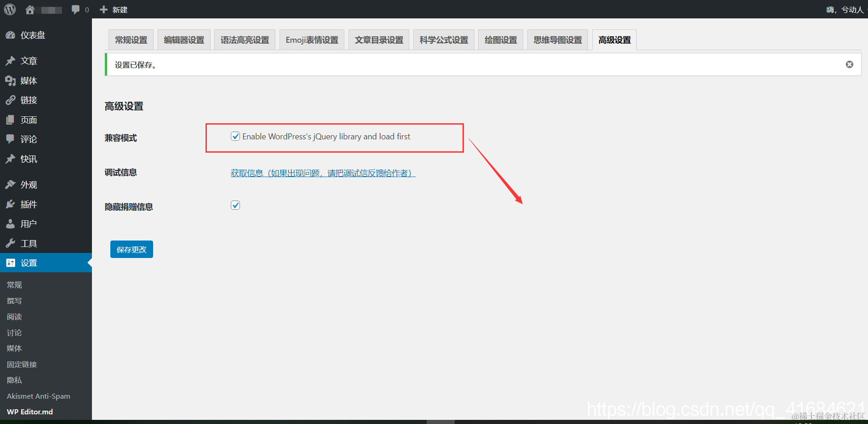The height and width of the screenshot is (424, 868).
Task: Click the 快讯 pin icon
Action: (11, 159)
